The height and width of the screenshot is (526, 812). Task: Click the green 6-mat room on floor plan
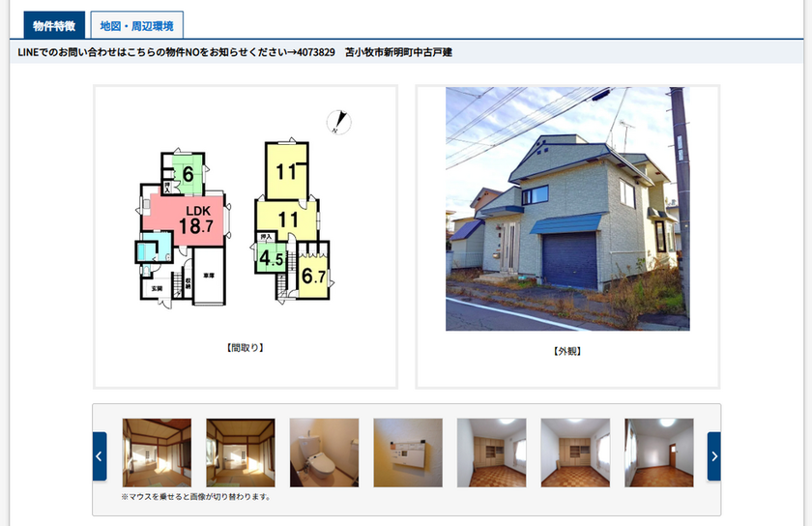click(x=188, y=175)
